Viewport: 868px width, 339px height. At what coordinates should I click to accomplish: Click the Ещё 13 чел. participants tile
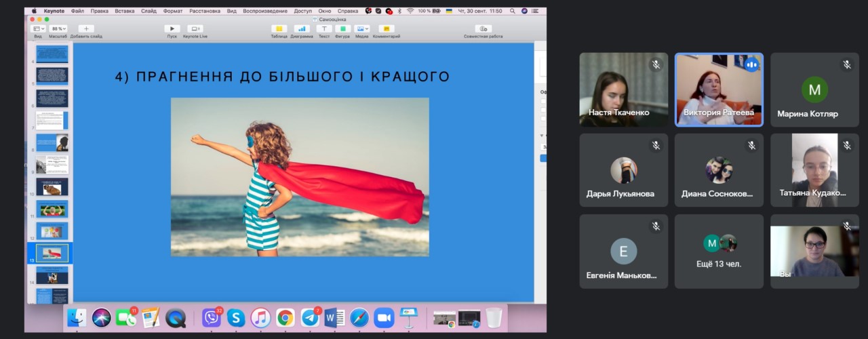719,252
